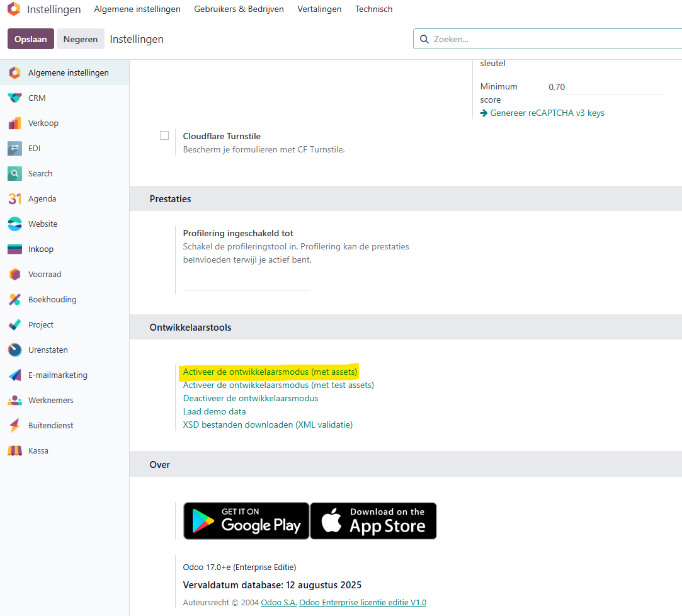Image resolution: width=682 pixels, height=616 pixels.
Task: Click the Odoo 17.0+e Enterprise Editie text
Action: tap(239, 568)
